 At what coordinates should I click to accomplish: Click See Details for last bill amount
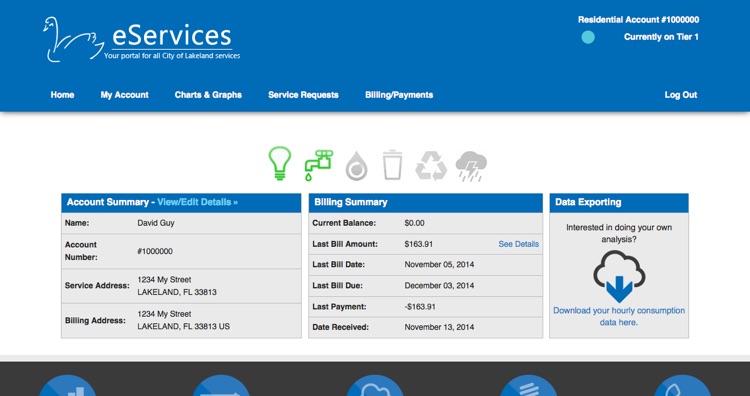coord(518,244)
